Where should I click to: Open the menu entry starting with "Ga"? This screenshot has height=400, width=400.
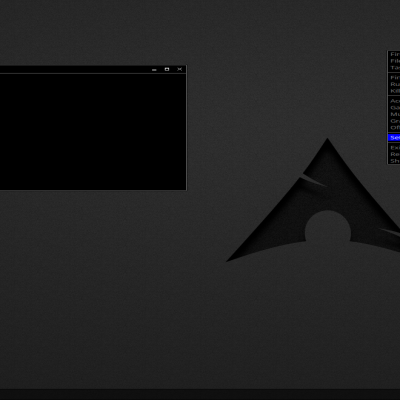point(394,108)
